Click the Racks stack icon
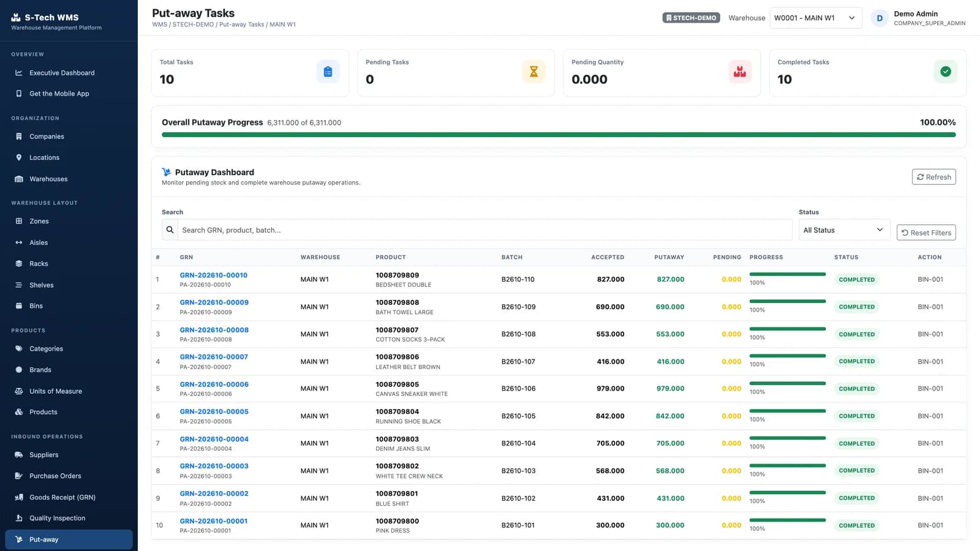The height and width of the screenshot is (551, 980). click(x=19, y=264)
